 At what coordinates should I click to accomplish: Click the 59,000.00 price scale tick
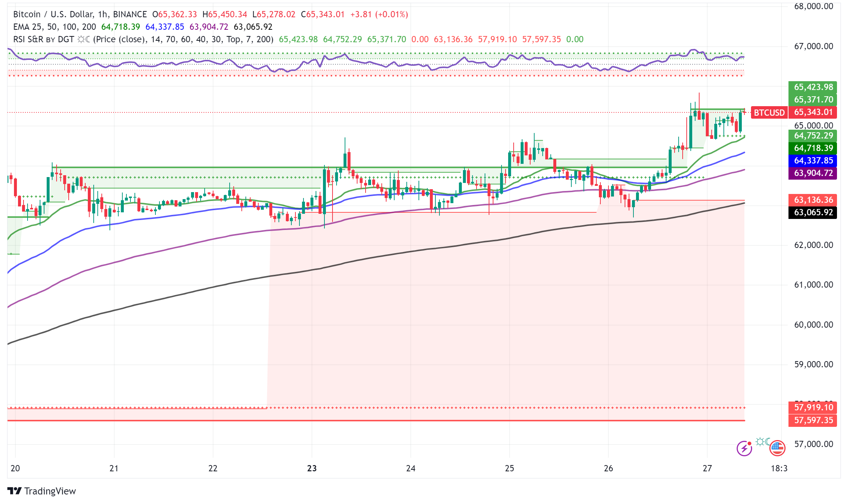[x=813, y=364]
